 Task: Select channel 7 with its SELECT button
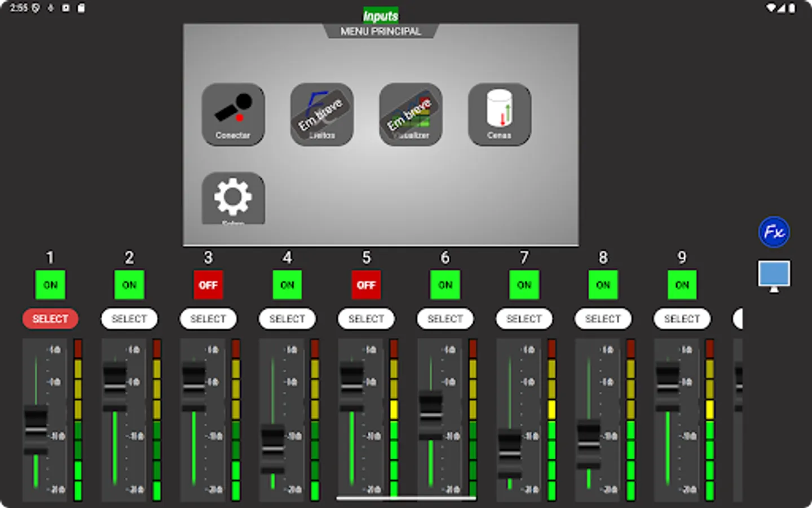point(524,319)
